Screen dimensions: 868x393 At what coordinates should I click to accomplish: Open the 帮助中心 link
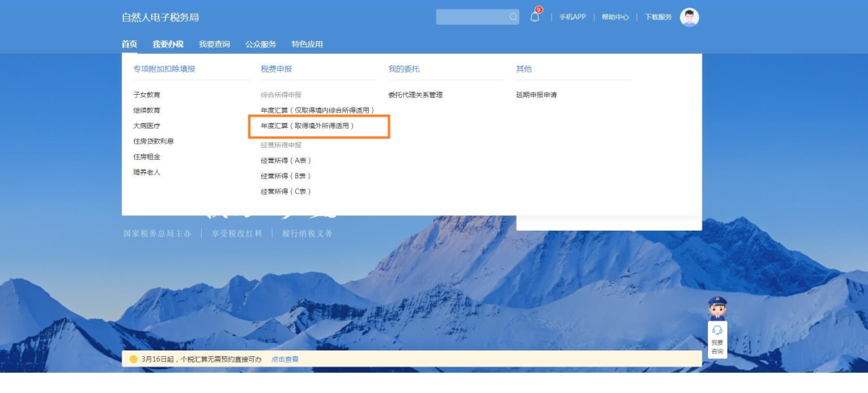pyautogui.click(x=615, y=17)
